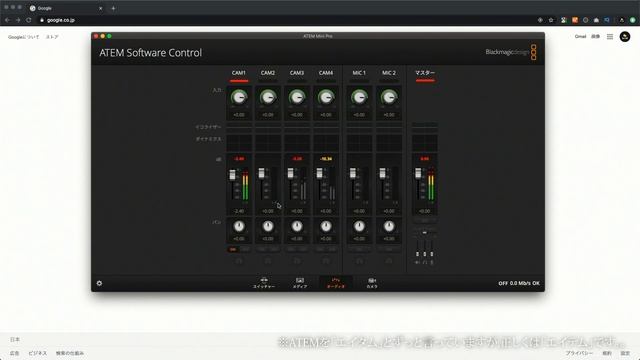Viewport: 640px width, 360px height.
Task: Click CAM1 input gain knob
Action: (x=239, y=98)
